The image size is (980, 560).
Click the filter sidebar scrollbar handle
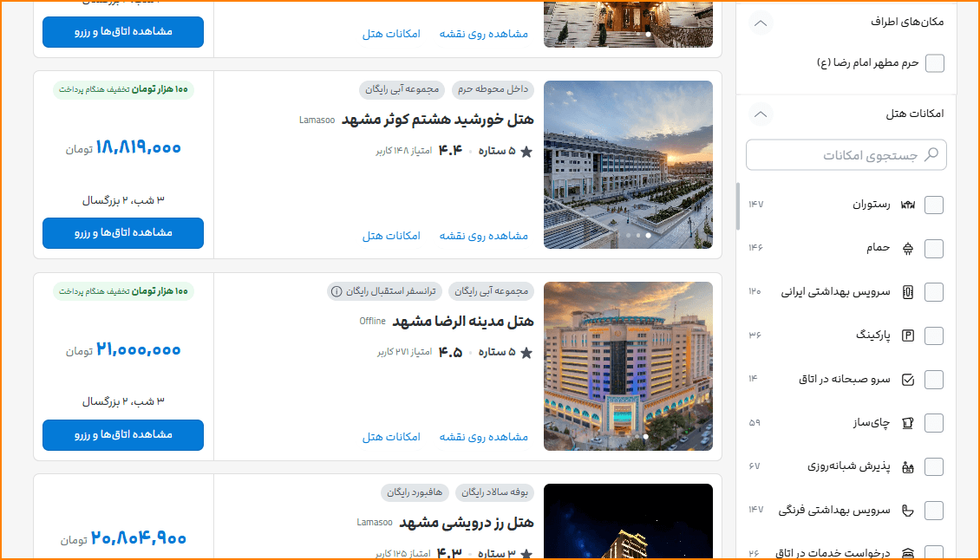[738, 206]
